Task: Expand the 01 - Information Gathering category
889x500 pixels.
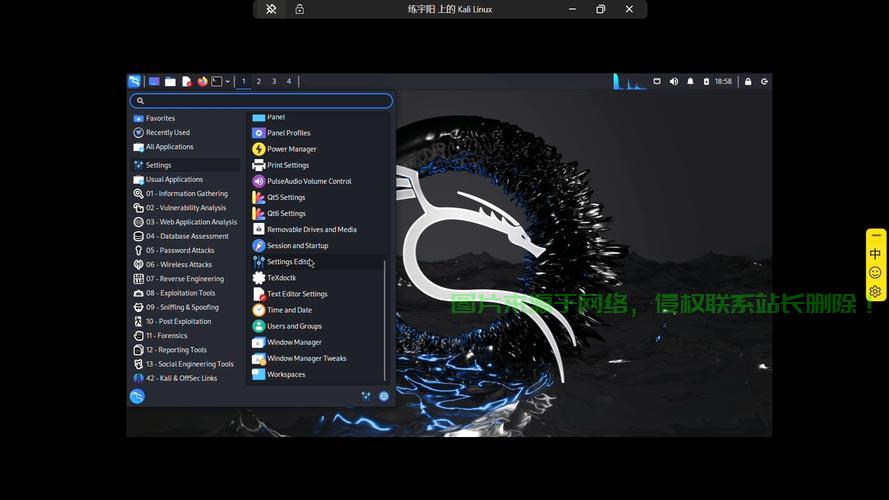Action: (x=186, y=194)
